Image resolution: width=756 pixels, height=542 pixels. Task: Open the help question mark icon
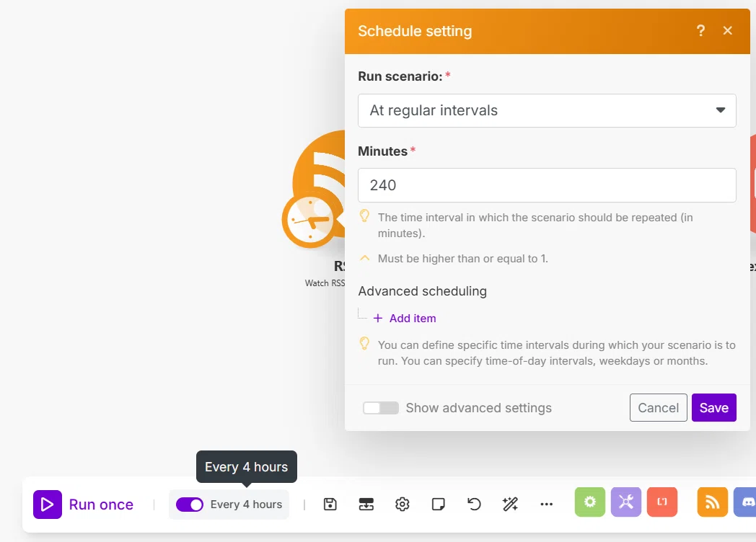pos(700,31)
